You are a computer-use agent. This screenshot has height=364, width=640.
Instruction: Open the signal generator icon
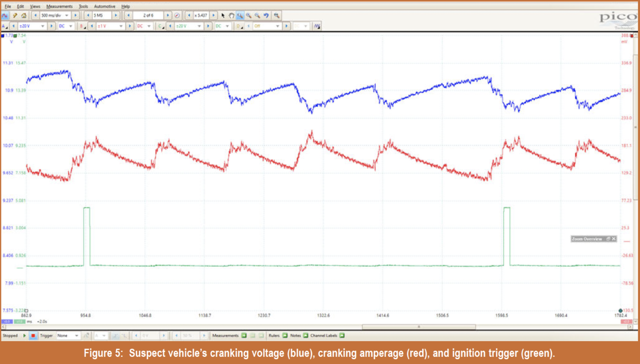pyautogui.click(x=317, y=26)
